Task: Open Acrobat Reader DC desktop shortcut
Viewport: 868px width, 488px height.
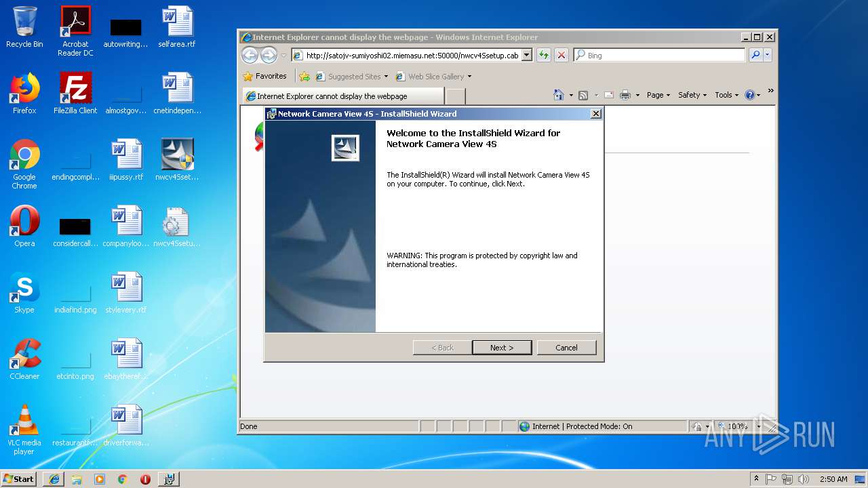Action: 75,31
